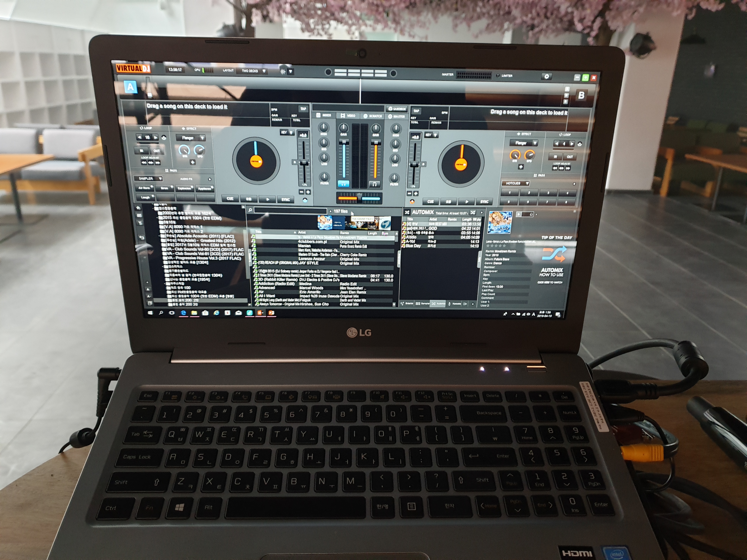Switch to the Mixer tab
747x560 pixels.
coord(324,115)
